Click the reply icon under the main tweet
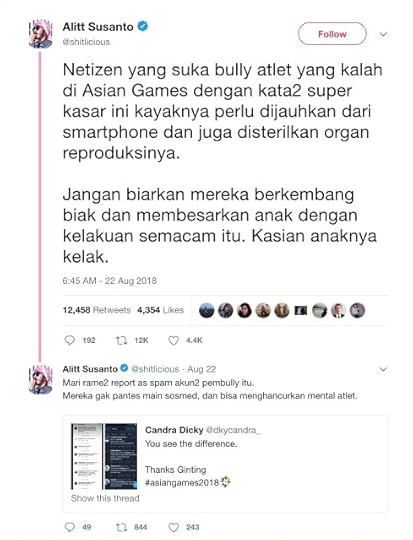The width and height of the screenshot is (413, 540). [70, 340]
